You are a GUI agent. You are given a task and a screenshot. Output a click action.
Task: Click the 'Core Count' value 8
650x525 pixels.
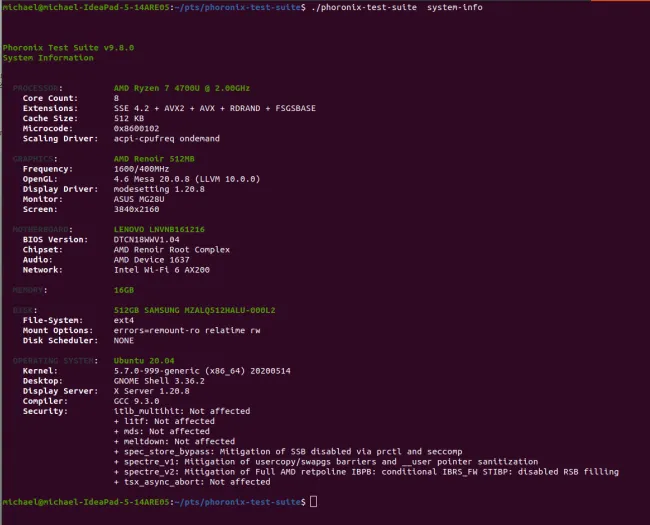click(117, 98)
